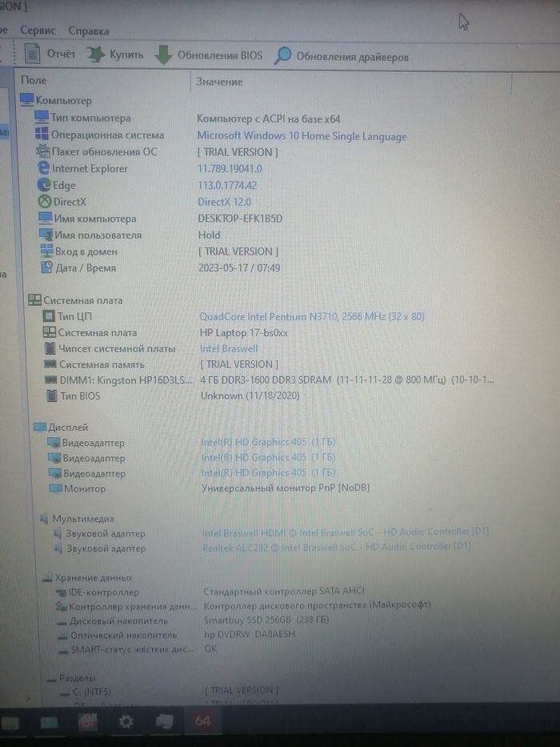Click the Пакет обновления ОС icon

[43, 151]
